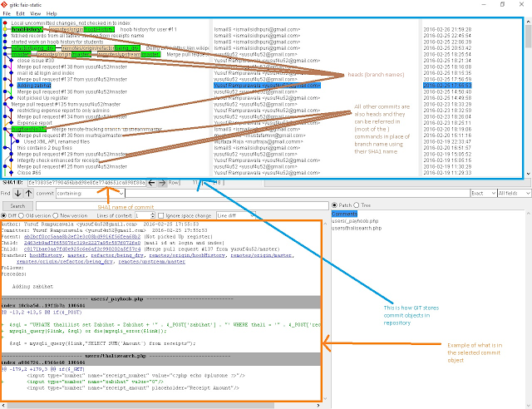Screen dimensions: 532x409
Task: Select 'Merge pull request #138' commit row
Action: point(72,67)
